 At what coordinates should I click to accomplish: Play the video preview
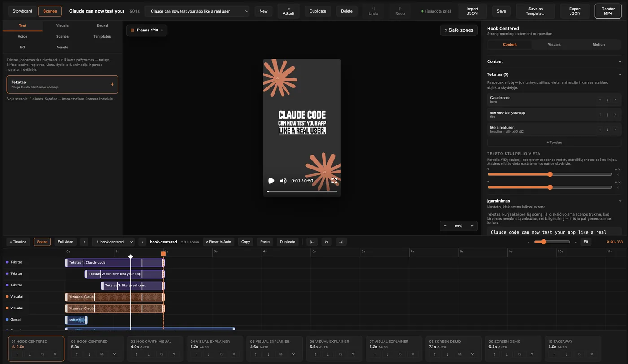(271, 181)
